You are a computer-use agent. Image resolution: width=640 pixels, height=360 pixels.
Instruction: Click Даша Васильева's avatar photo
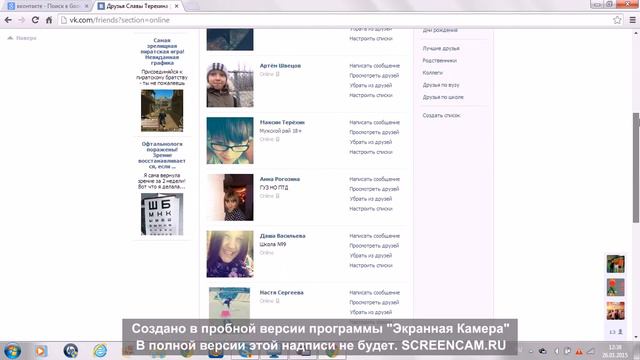click(x=230, y=254)
